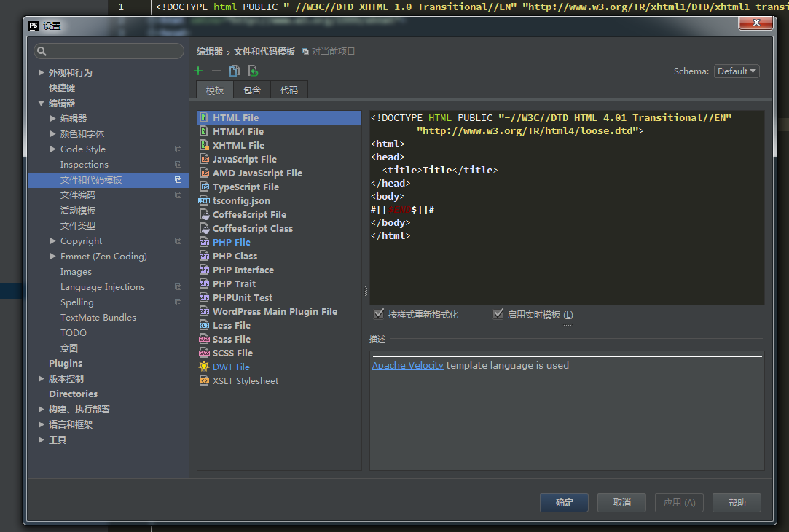789x532 pixels.
Task: Click the 取消 button
Action: pos(621,502)
